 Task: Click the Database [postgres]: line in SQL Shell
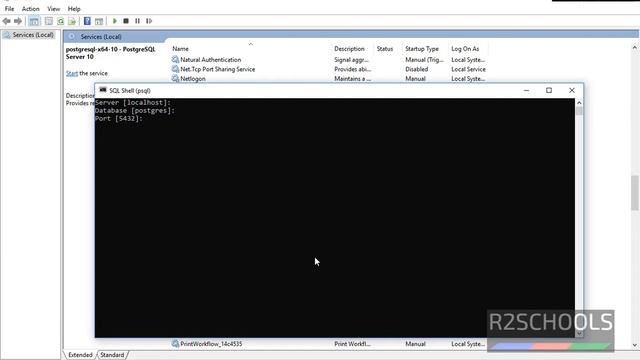pos(135,111)
